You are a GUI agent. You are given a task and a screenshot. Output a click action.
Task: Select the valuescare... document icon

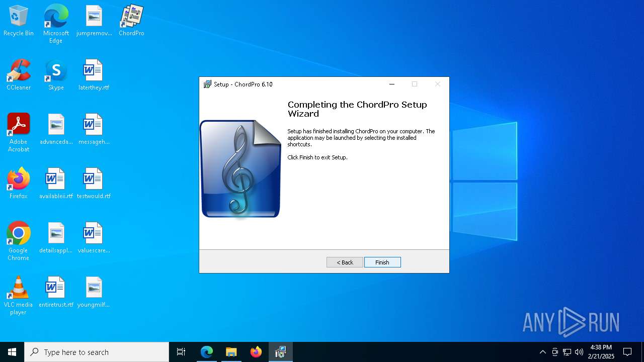pos(94,238)
